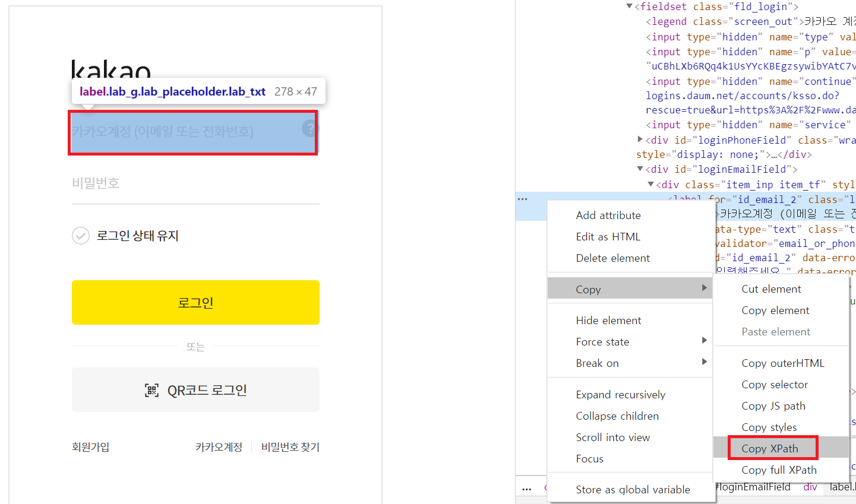Select Copy XPath
Viewport: 856px width, 504px height.
[x=781, y=449]
